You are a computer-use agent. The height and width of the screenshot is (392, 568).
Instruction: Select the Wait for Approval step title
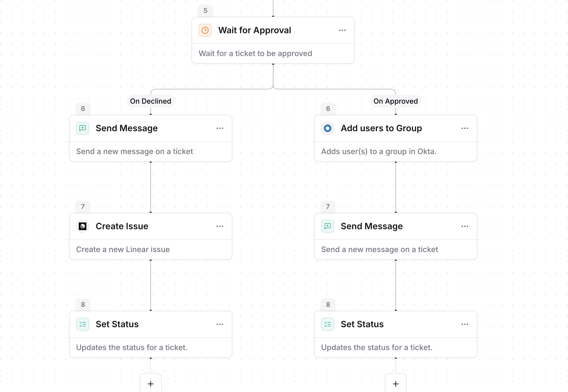(x=255, y=30)
